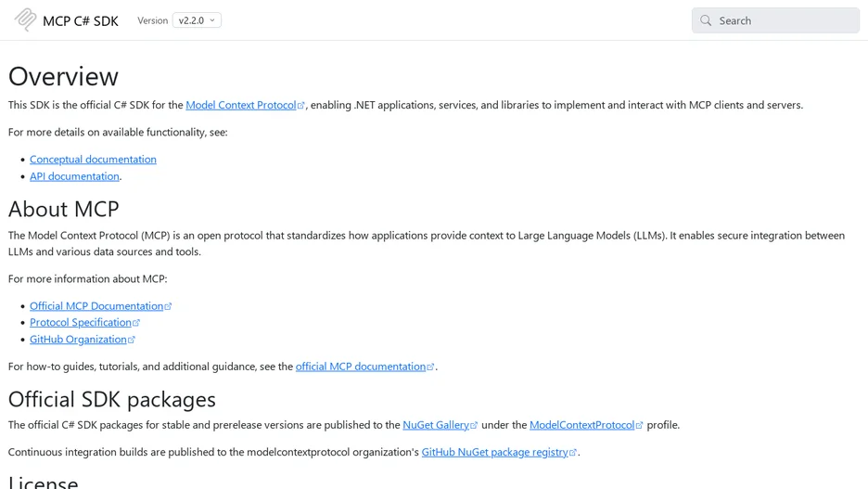This screenshot has height=489, width=868.
Task: Click external-link icon after GitHub Organization
Action: click(131, 340)
